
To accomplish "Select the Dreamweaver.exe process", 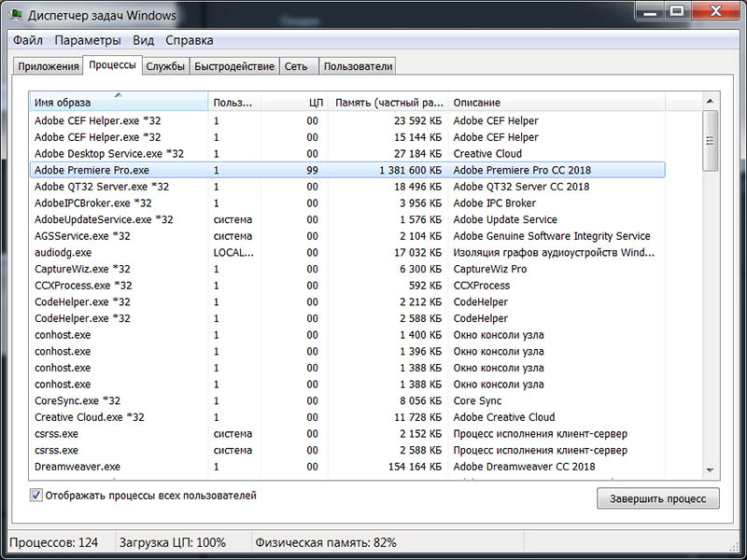I will [347, 467].
